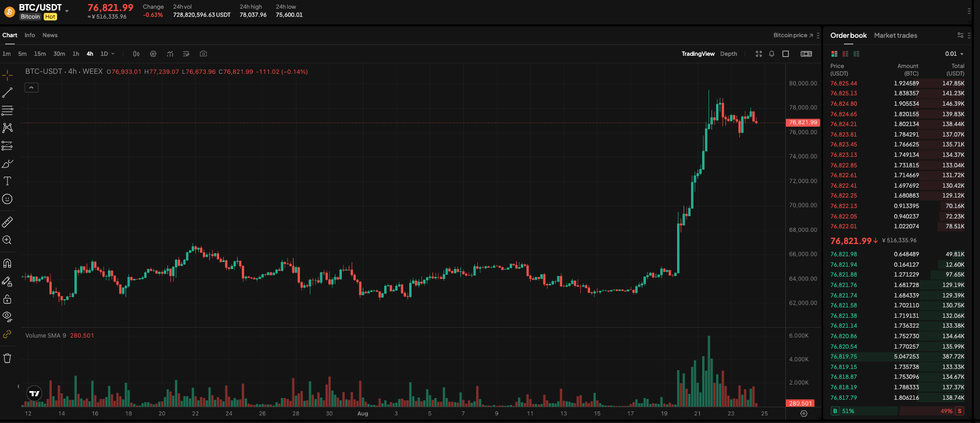Take a chart snapshot with camera icon

pyautogui.click(x=203, y=53)
